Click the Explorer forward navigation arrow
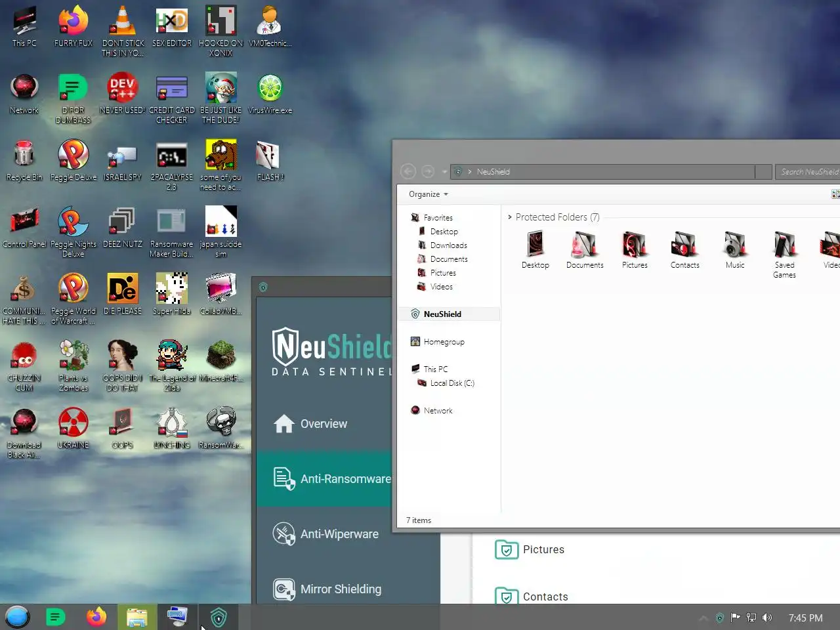 pos(428,171)
